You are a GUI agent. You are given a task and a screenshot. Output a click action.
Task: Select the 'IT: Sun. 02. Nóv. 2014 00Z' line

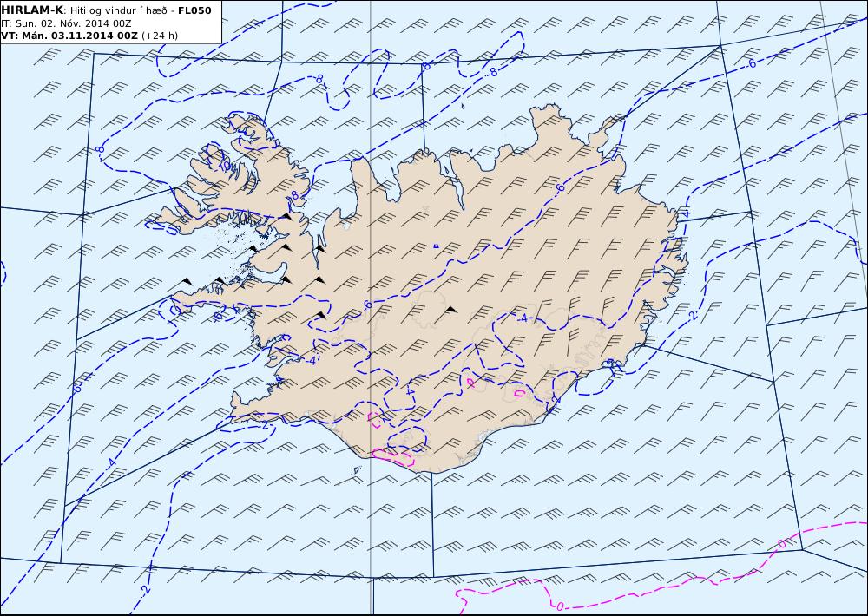tap(67, 23)
